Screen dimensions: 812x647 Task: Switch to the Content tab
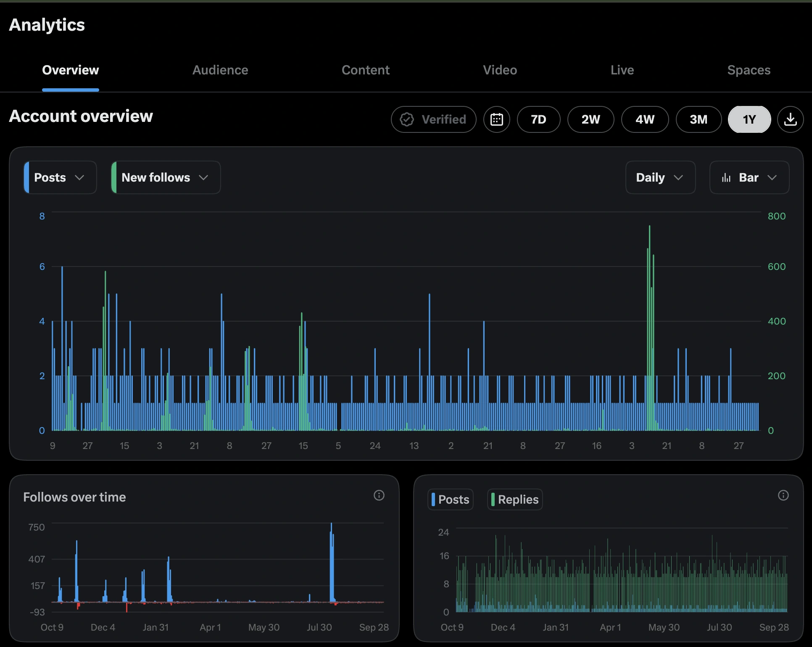pos(366,70)
